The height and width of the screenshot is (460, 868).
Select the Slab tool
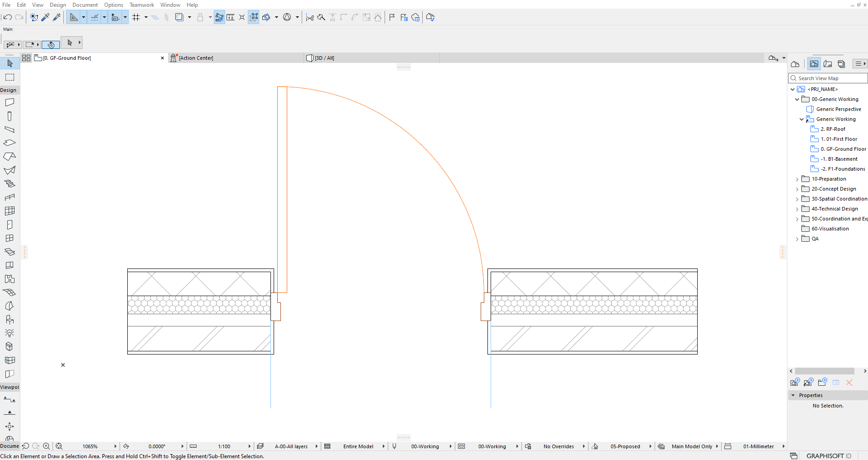[x=10, y=143]
